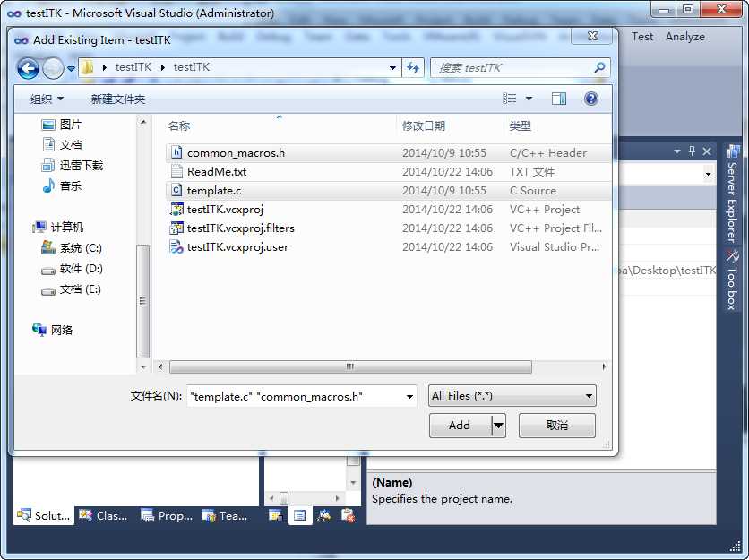This screenshot has width=749, height=560.
Task: Click red X document icon in bottom toolbar
Action: coord(349,515)
